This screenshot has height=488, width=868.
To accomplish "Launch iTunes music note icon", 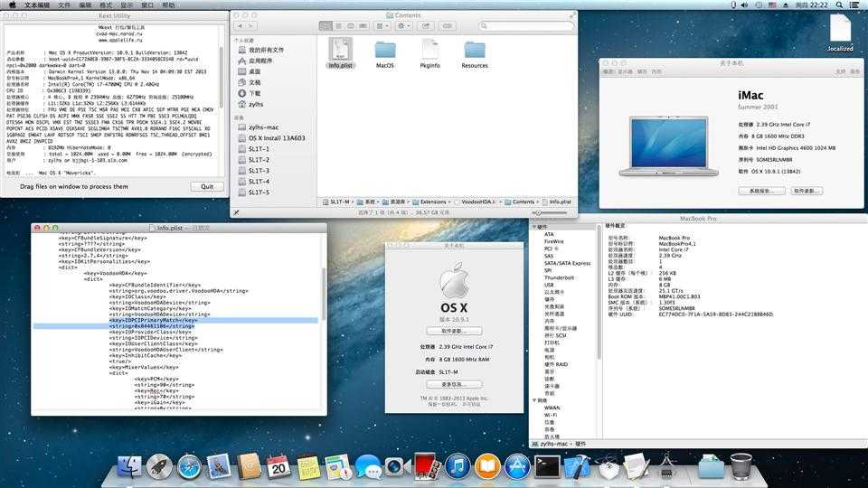I will (x=458, y=466).
